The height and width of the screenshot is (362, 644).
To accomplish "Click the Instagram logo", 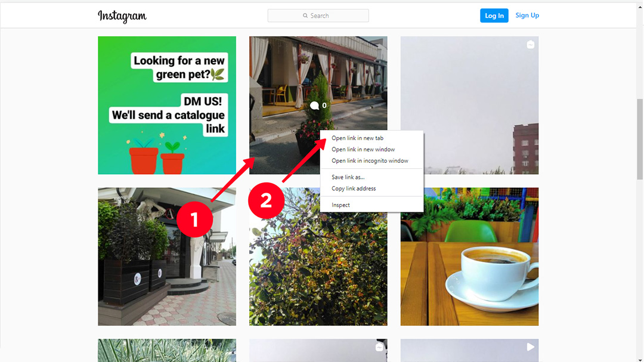I will click(x=122, y=16).
